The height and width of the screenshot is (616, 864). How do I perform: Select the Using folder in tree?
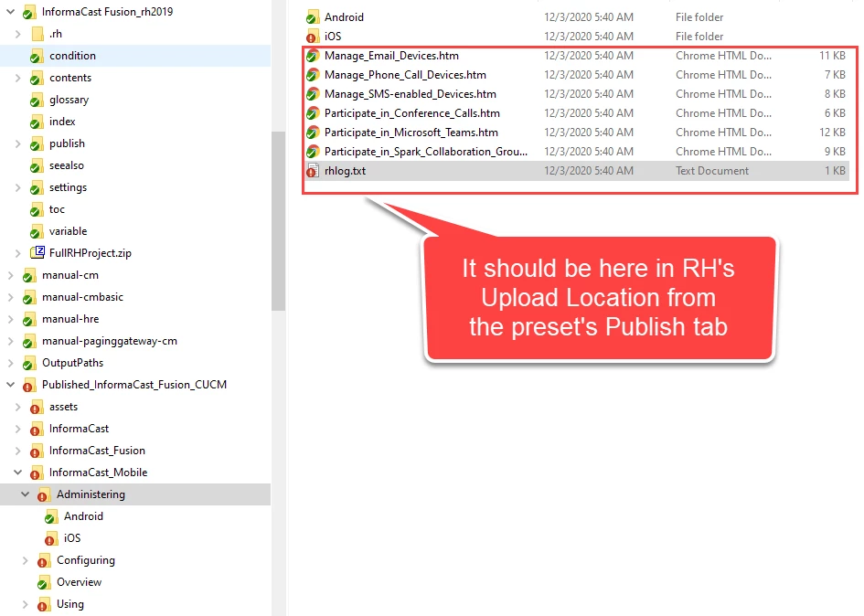click(x=70, y=604)
